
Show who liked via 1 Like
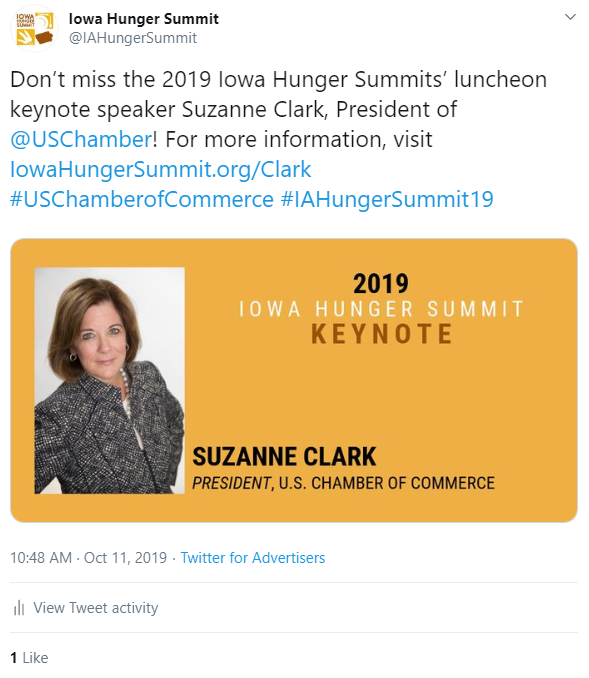coord(29,658)
